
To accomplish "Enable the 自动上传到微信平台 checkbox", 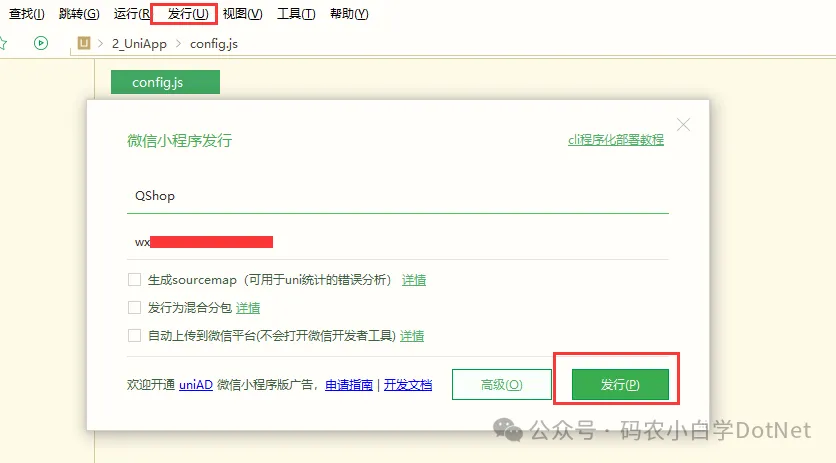I will coord(134,336).
